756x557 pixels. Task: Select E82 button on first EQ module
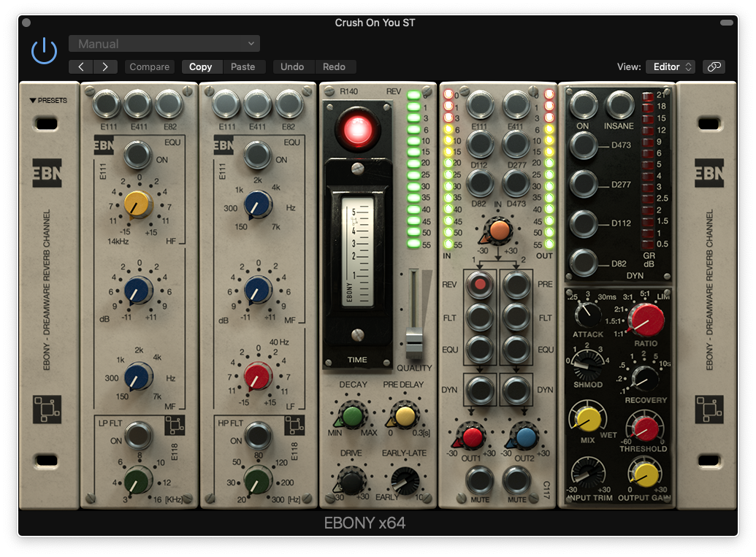[169, 104]
